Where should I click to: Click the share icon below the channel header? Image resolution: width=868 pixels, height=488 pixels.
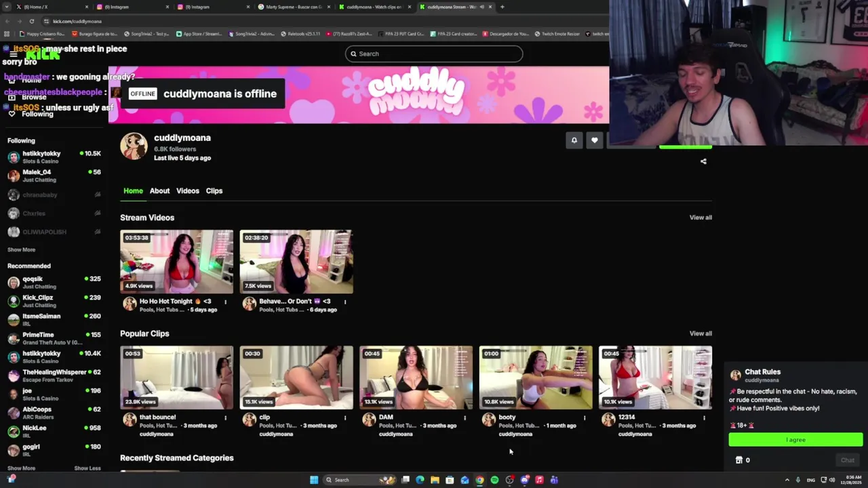pos(703,161)
